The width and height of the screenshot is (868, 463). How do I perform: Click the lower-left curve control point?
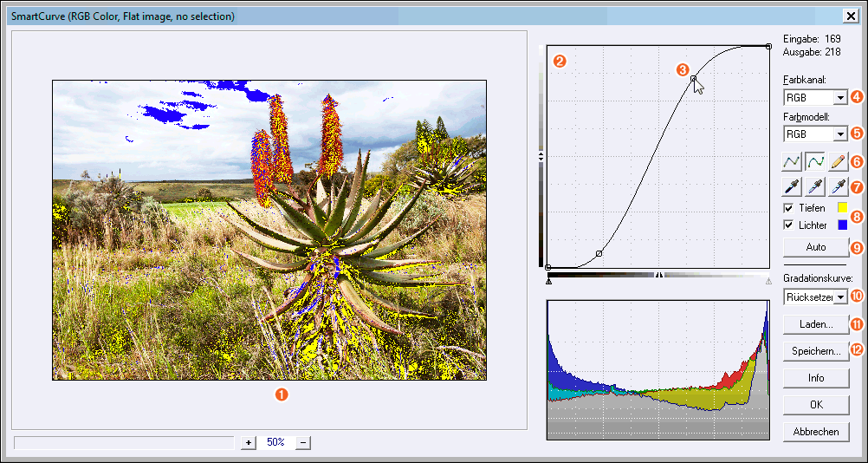click(x=599, y=253)
